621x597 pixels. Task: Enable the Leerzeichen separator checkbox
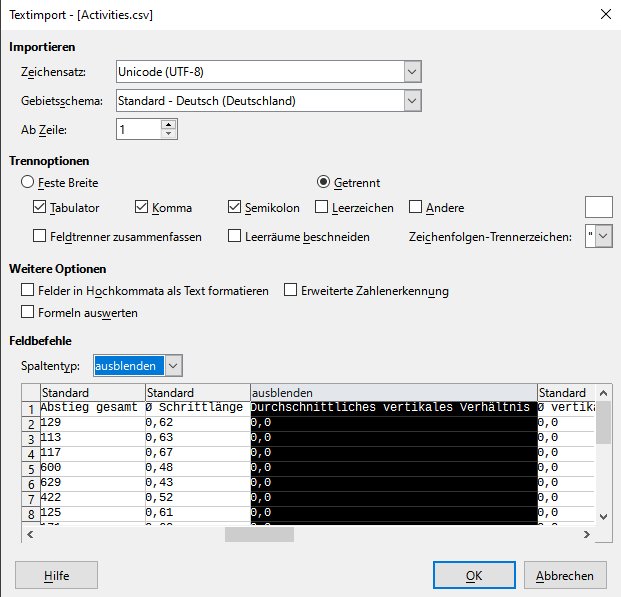tap(322, 208)
